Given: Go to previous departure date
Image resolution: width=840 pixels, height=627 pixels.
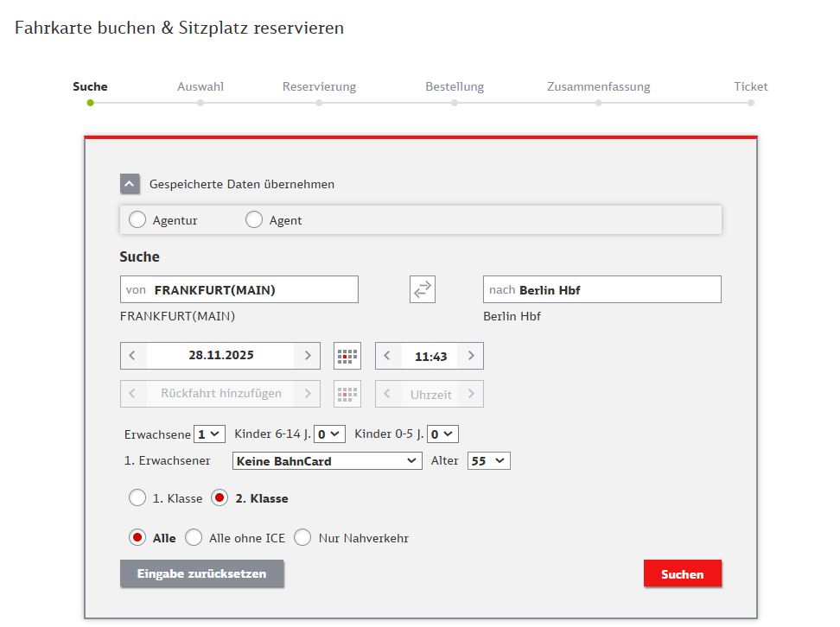Looking at the screenshot, I should point(132,356).
